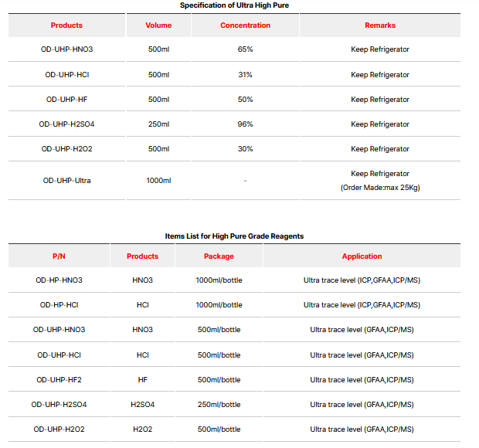Click the Package column header
The width and height of the screenshot is (479, 448).
point(219,256)
